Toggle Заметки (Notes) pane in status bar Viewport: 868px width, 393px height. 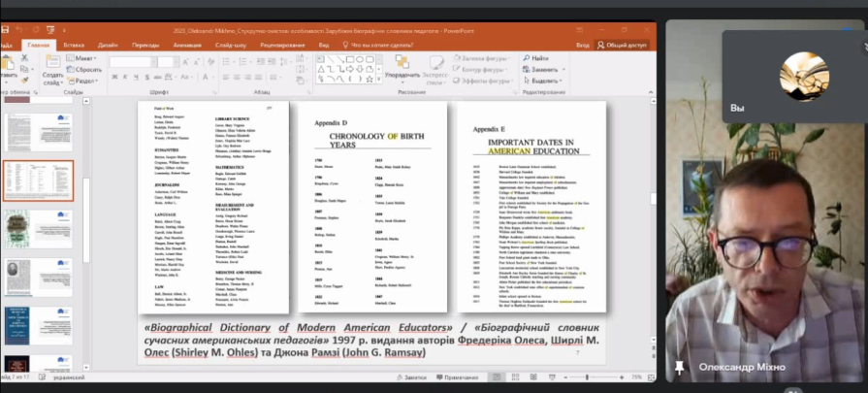click(411, 377)
